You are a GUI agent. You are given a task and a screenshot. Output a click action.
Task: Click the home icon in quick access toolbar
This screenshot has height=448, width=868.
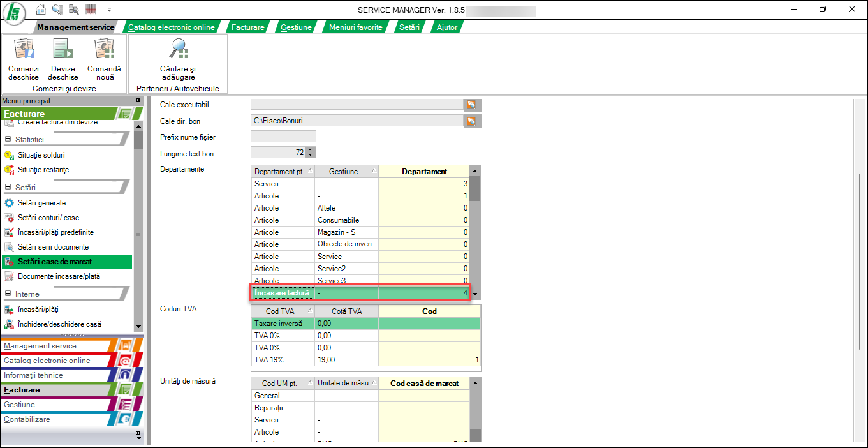click(x=41, y=10)
